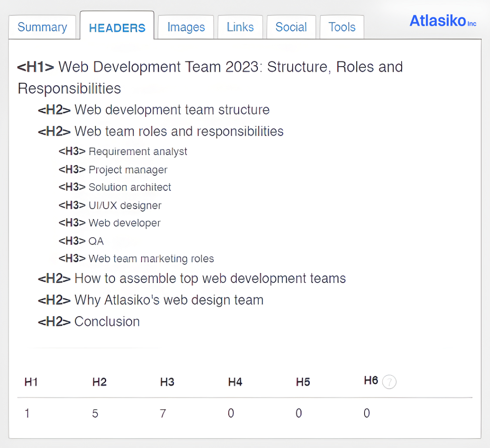The image size is (490, 448).
Task: Open the Links tab
Action: [240, 27]
